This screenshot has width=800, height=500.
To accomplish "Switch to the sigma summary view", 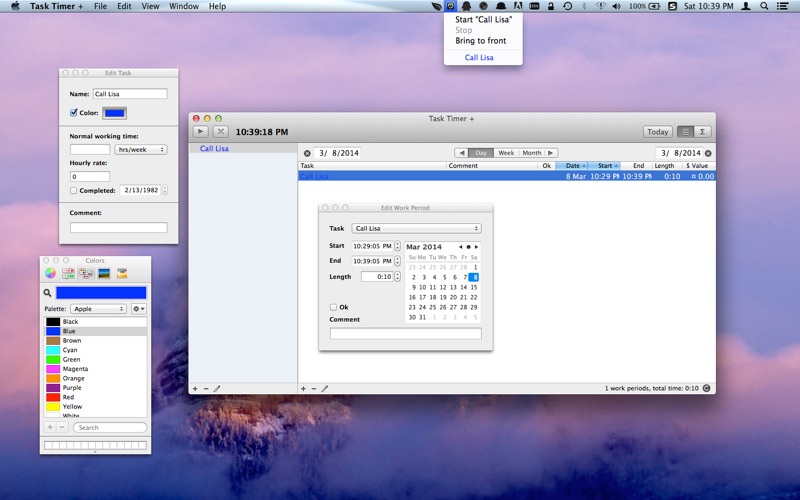I will (x=703, y=132).
